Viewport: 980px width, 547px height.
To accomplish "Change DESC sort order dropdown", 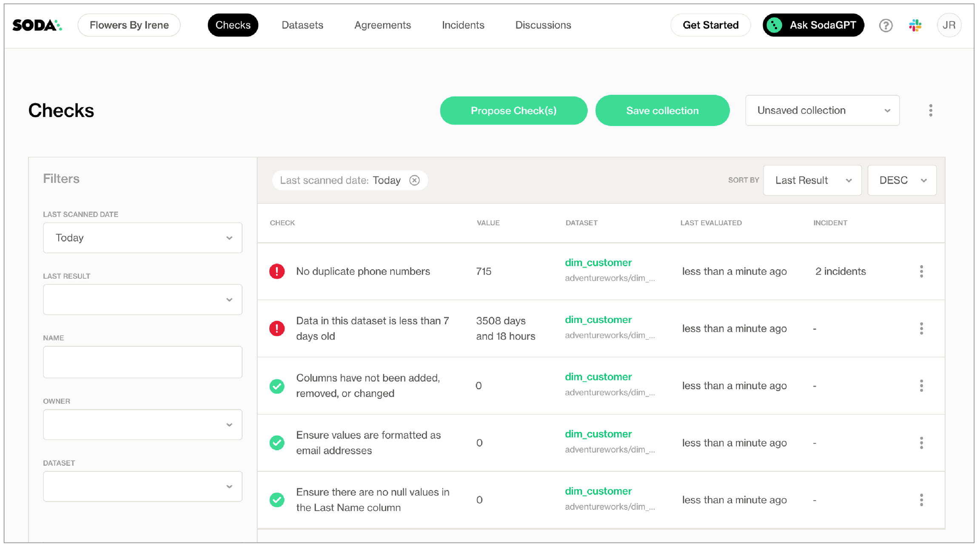I will pyautogui.click(x=902, y=180).
